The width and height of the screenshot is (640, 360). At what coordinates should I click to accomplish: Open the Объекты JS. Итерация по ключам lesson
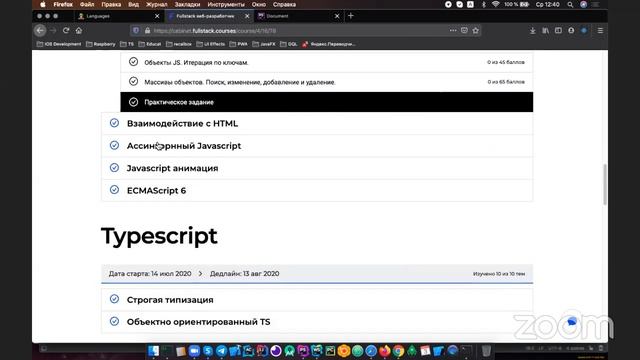click(327, 62)
